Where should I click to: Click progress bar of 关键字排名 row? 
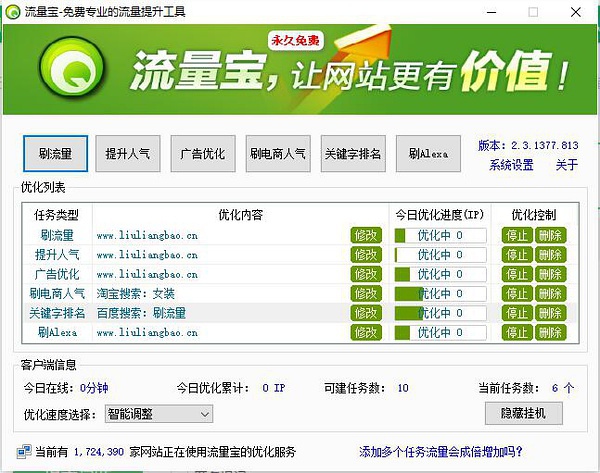tap(440, 313)
